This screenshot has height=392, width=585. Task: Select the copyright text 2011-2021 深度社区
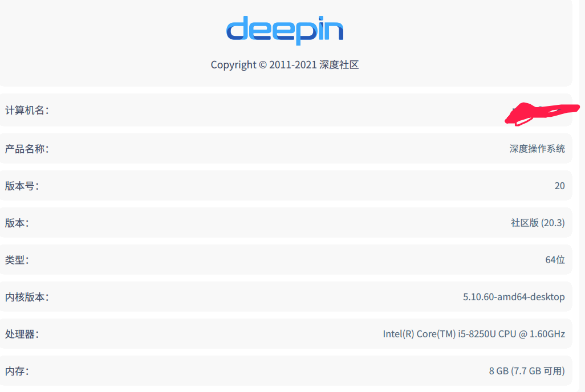coord(285,65)
